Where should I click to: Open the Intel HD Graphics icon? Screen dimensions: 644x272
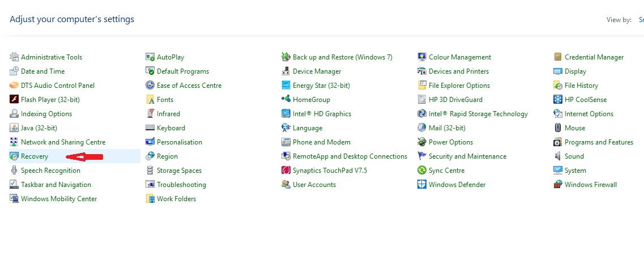(x=286, y=114)
